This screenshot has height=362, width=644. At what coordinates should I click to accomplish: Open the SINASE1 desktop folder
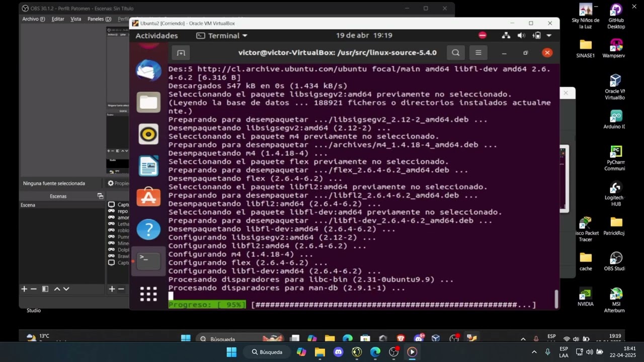(586, 49)
